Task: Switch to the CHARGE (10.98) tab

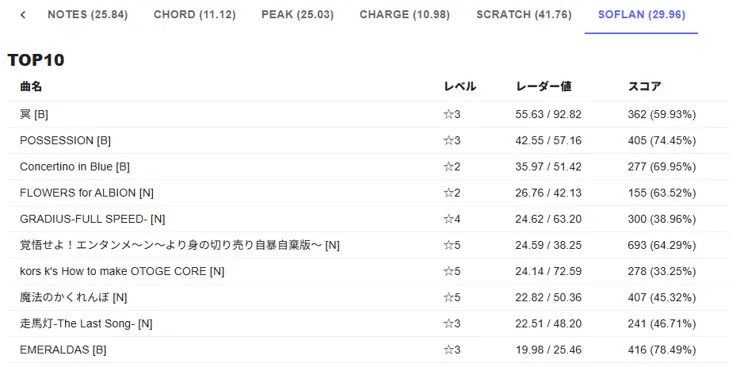Action: point(404,15)
